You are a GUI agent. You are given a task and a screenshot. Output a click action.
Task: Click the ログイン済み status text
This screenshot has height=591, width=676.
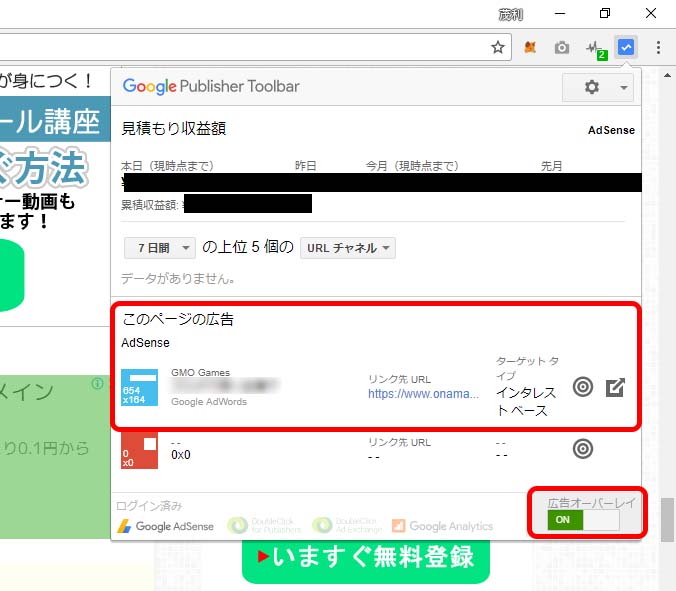point(149,506)
